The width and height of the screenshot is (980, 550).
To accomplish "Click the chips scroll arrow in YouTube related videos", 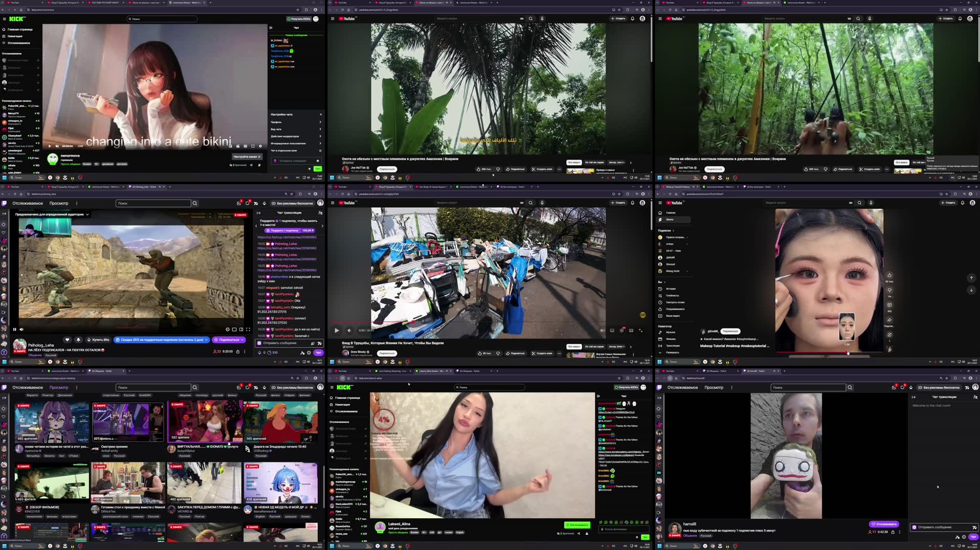I will [x=631, y=162].
